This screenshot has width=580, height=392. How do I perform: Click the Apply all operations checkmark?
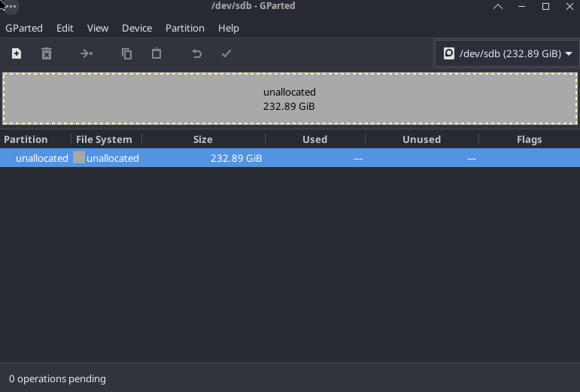pos(226,53)
